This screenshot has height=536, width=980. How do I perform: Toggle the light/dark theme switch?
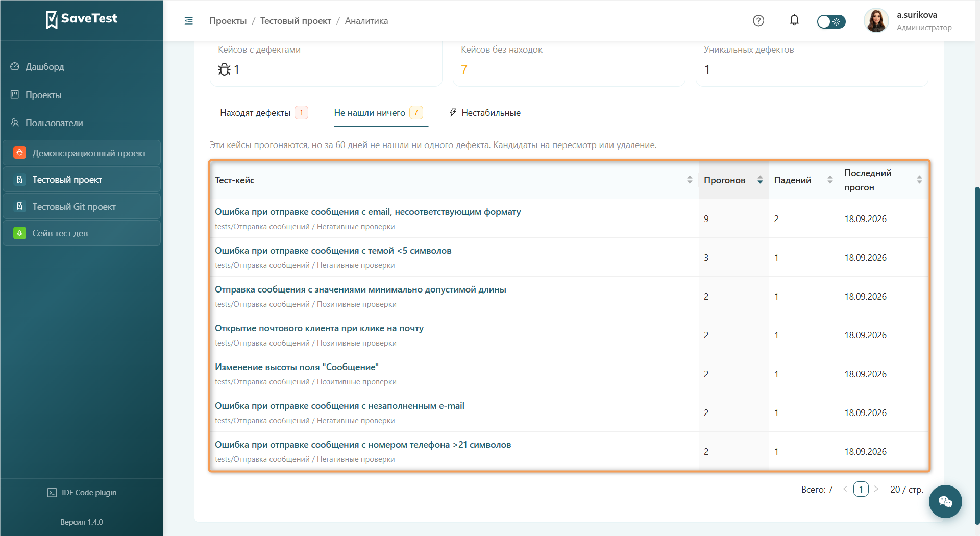tap(831, 21)
